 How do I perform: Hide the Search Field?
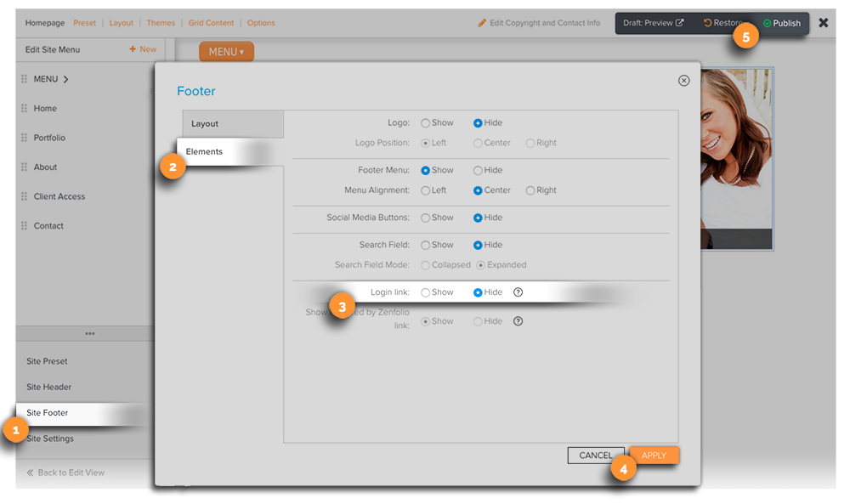click(478, 245)
